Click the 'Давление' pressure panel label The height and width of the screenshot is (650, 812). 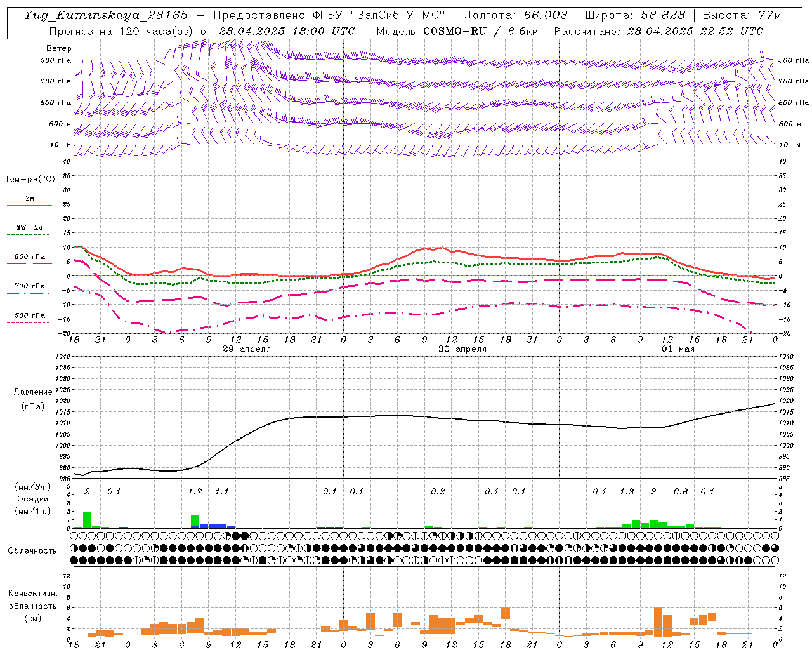(x=33, y=392)
